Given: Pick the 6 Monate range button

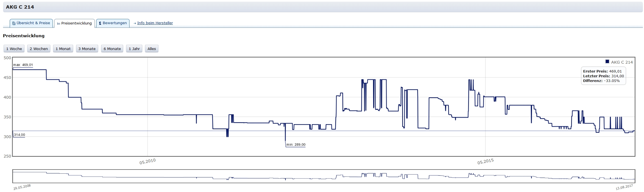Looking at the screenshot, I should 112,49.
